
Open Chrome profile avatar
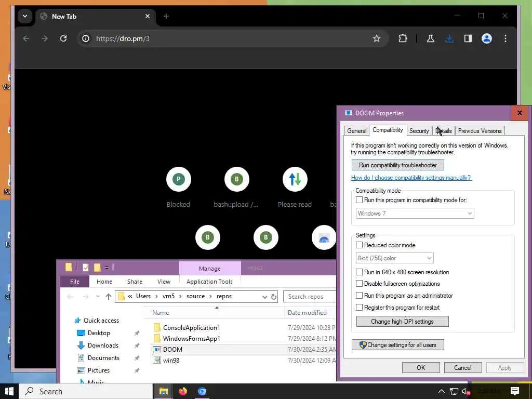click(486, 38)
